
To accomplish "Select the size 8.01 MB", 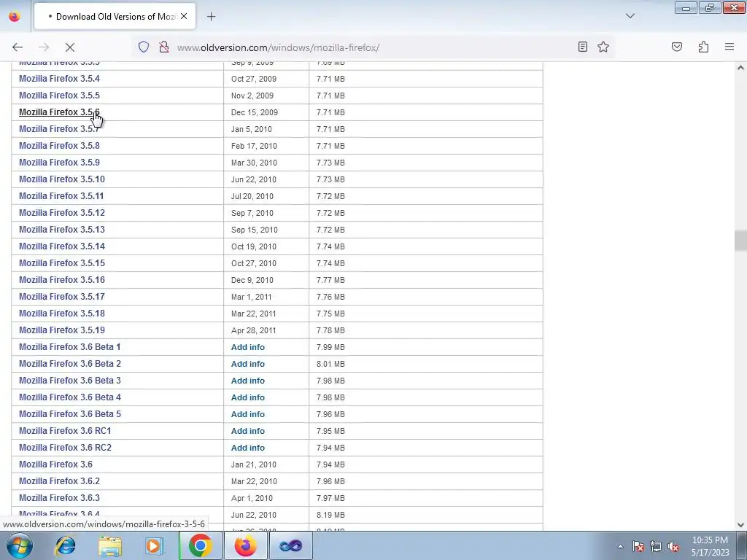I will click(x=330, y=364).
